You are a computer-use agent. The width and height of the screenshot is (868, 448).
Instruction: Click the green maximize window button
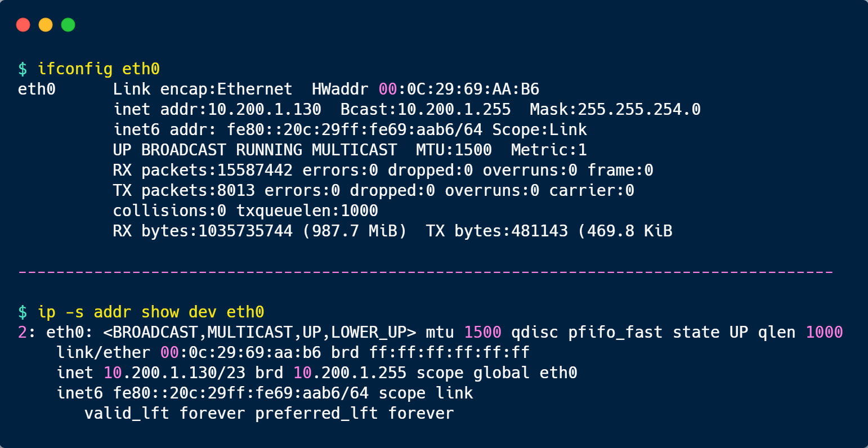tap(68, 25)
